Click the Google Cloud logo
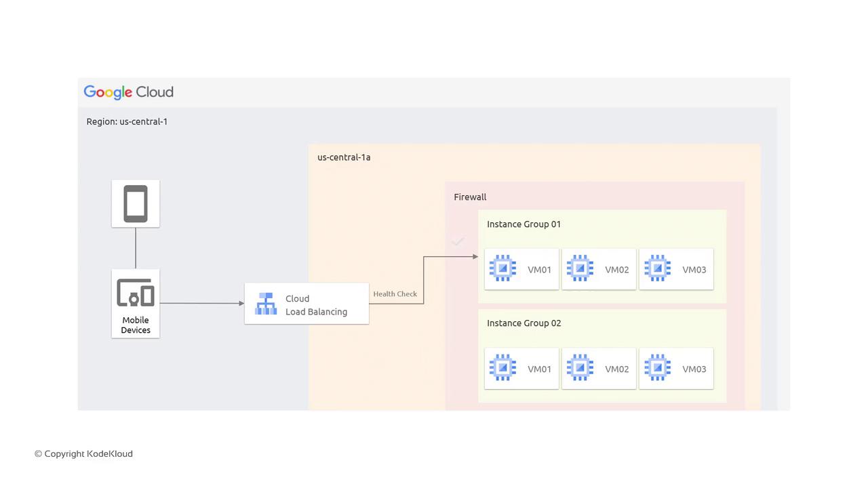Image resolution: width=868 pixels, height=488 pixels. pyautogui.click(x=128, y=92)
